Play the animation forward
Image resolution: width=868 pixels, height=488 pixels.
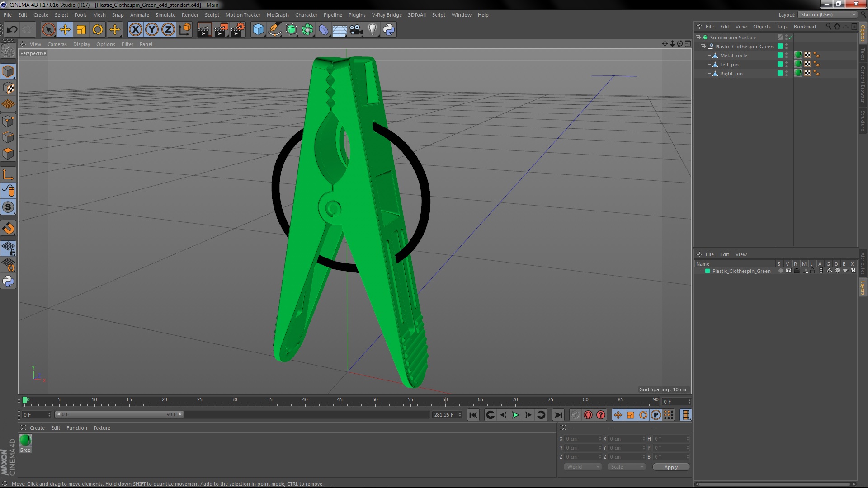point(515,415)
